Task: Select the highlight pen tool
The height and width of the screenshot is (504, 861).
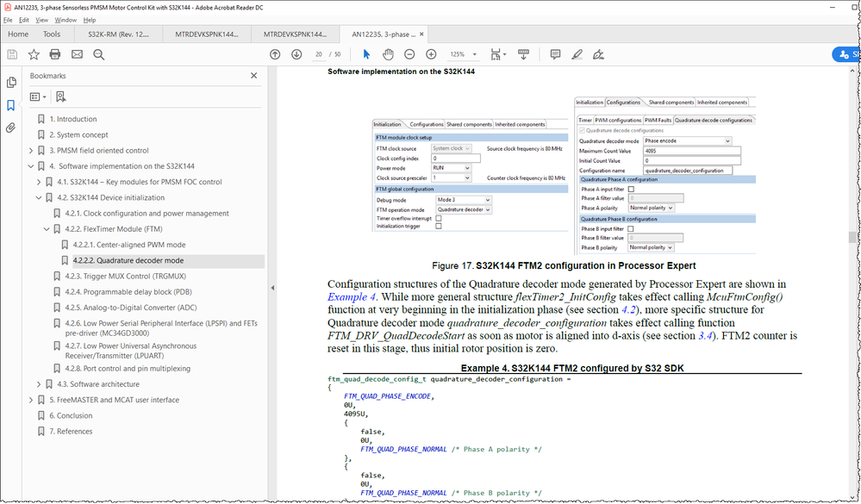Action: pos(577,54)
